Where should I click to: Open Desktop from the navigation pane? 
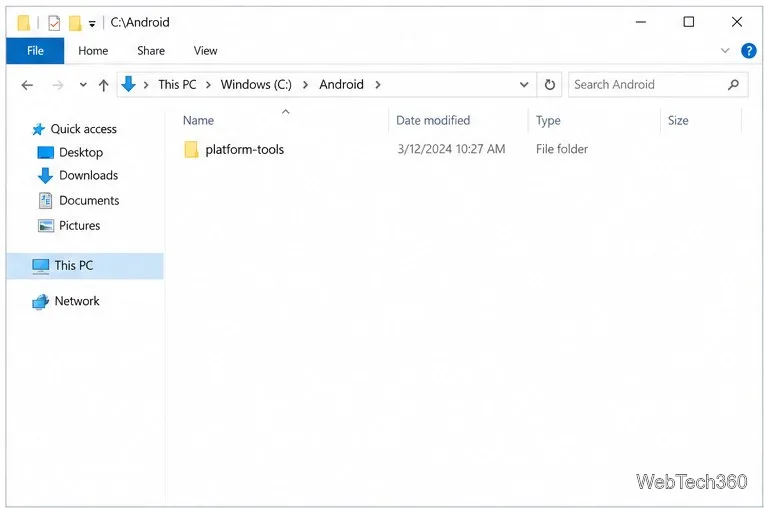[x=81, y=152]
